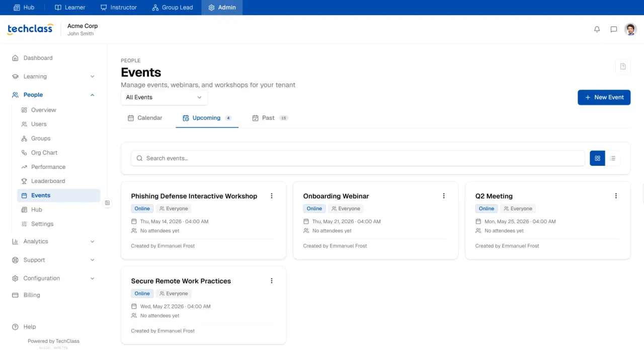Screen dimensions: 644x362
Task: Expand the Support section chevron
Action: point(92,260)
